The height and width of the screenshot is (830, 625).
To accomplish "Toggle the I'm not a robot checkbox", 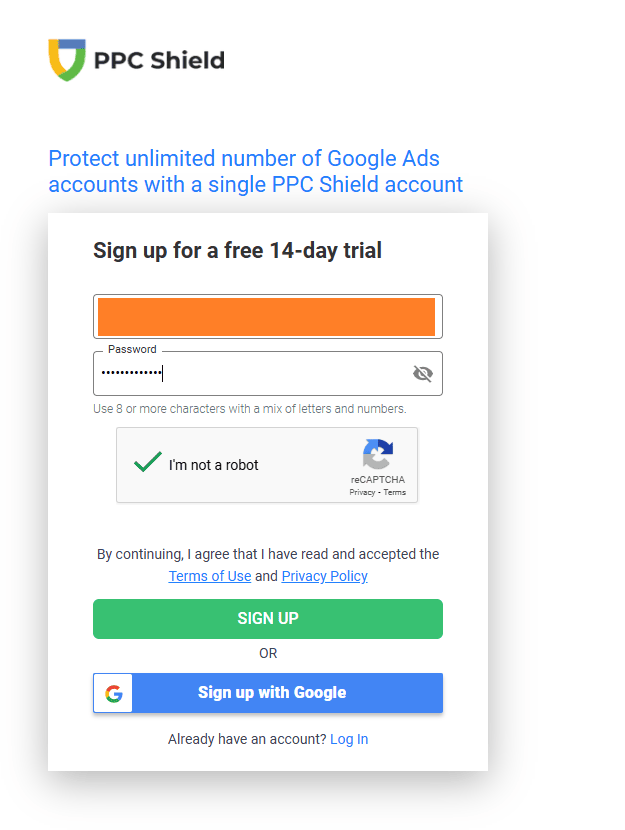I will tap(148, 464).
